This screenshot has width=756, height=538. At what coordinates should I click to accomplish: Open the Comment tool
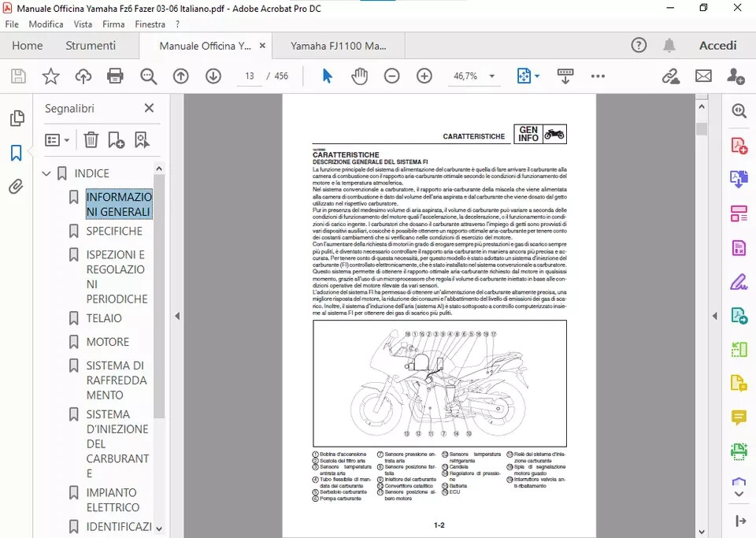[x=739, y=417]
